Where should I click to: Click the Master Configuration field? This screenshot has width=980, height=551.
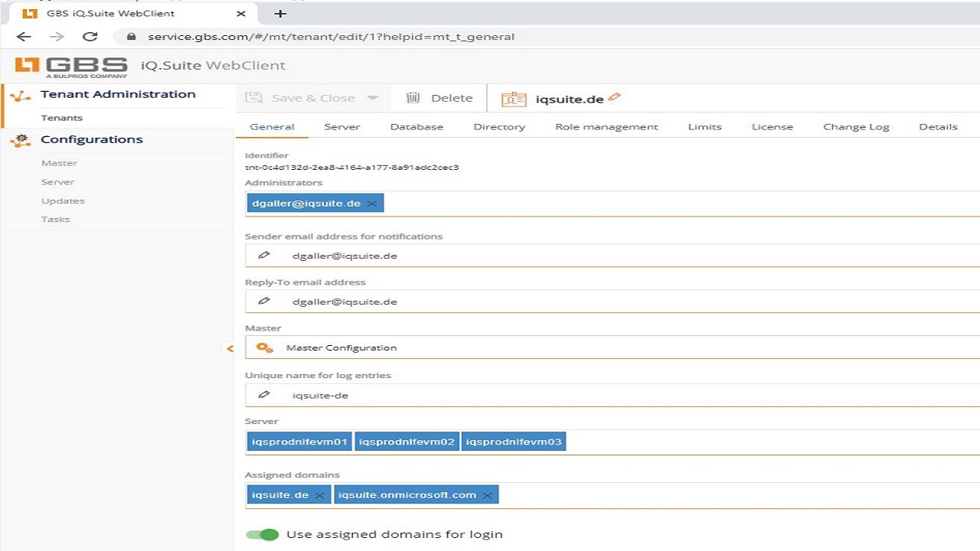coord(612,347)
